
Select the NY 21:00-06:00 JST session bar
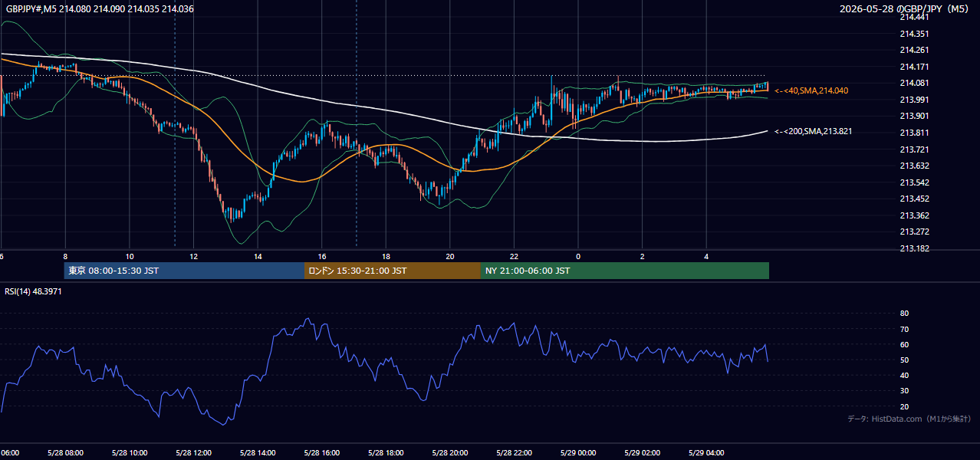[625, 271]
